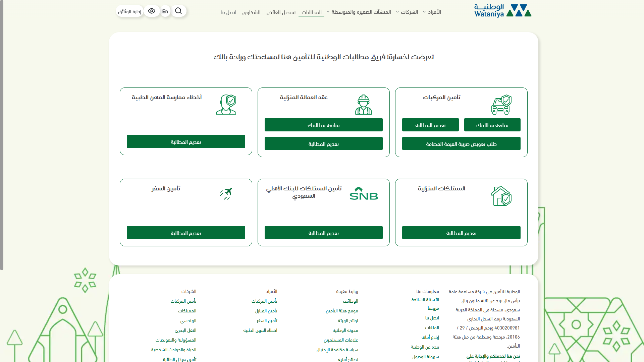The width and height of the screenshot is (644, 362).
Task: Open the search magnifier icon
Action: pos(178,11)
